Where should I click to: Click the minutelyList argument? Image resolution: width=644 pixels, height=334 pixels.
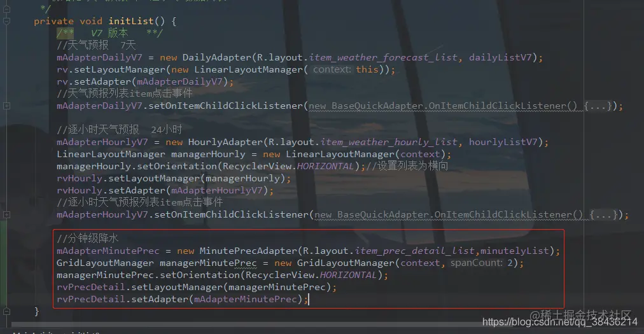tap(515, 251)
